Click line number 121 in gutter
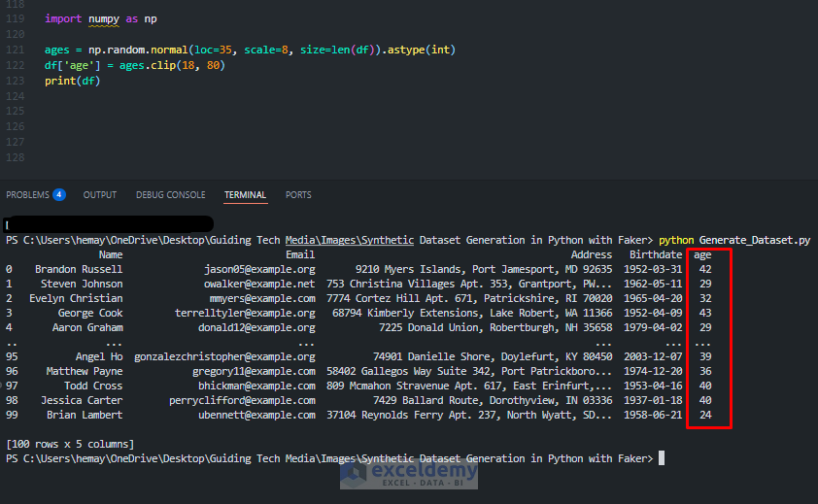Screen dimensions: 818x504 click(x=16, y=50)
